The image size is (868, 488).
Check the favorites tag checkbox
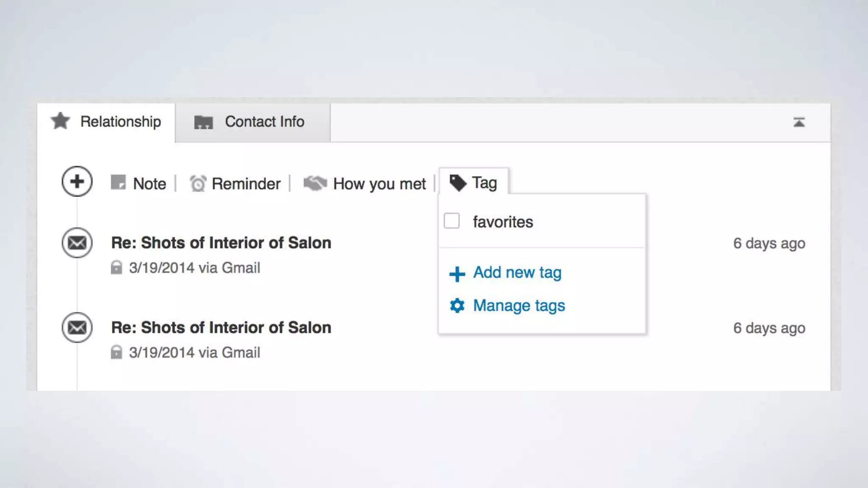click(451, 221)
